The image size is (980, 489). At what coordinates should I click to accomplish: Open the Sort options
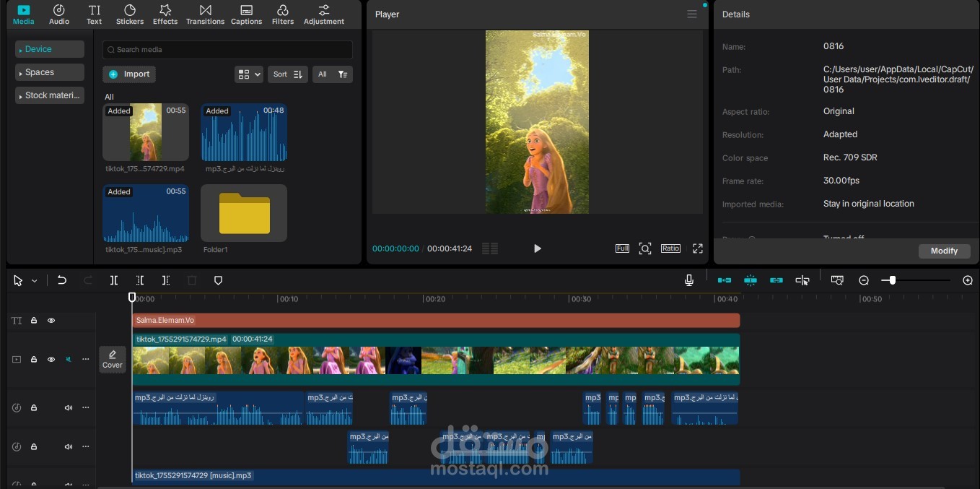pos(288,74)
